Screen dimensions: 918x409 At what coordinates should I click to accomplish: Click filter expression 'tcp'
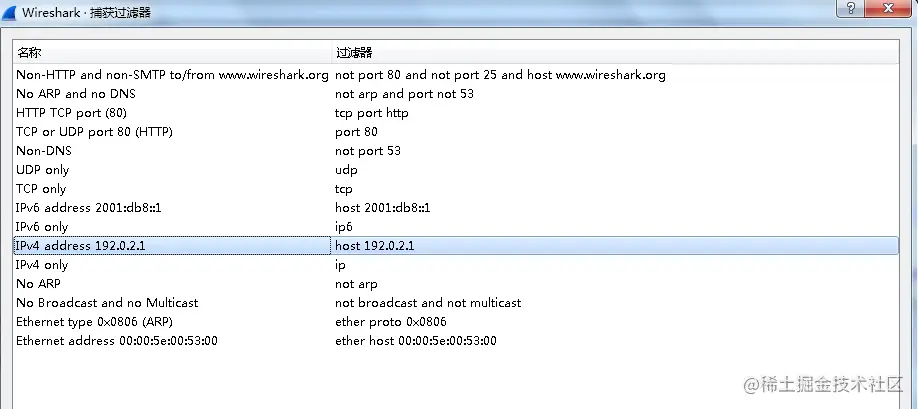344,189
